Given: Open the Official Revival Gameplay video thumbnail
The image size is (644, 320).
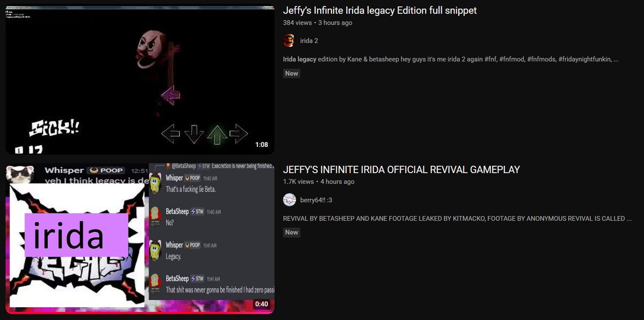Looking at the screenshot, I should click(140, 239).
